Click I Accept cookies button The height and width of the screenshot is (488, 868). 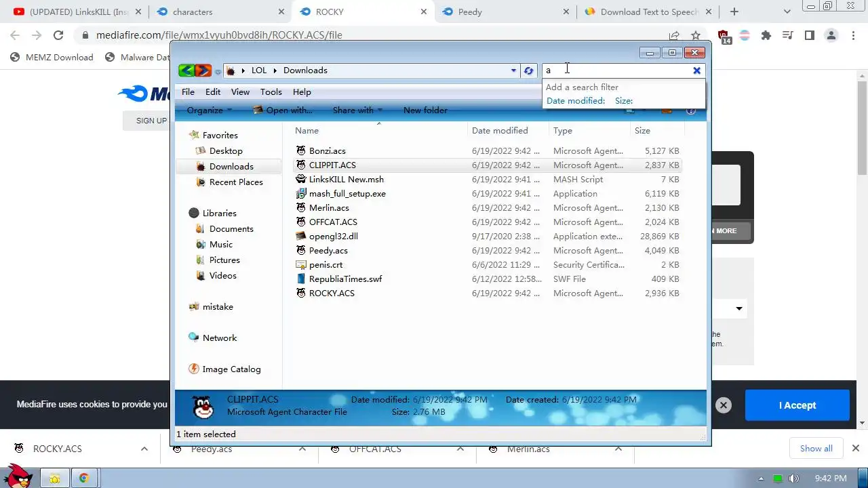(797, 405)
